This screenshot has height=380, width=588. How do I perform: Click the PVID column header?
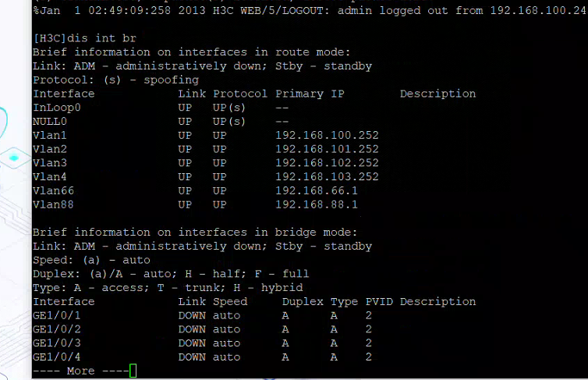coord(378,301)
